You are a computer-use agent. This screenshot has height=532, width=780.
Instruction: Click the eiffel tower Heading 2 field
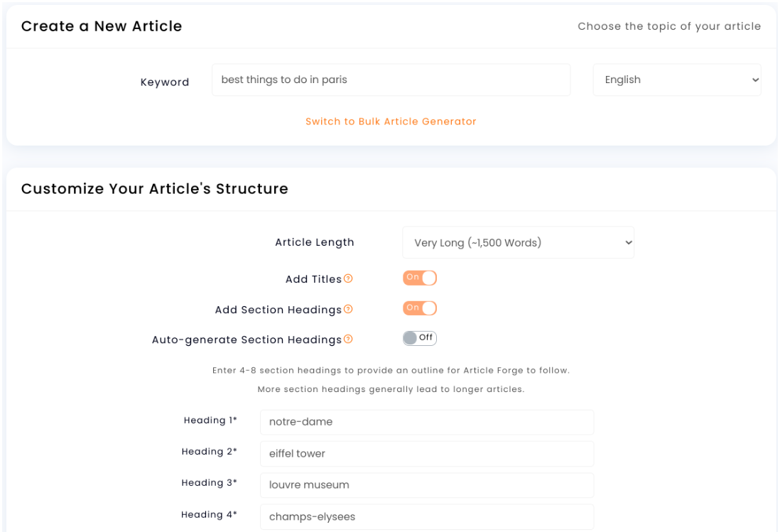pyautogui.click(x=426, y=453)
